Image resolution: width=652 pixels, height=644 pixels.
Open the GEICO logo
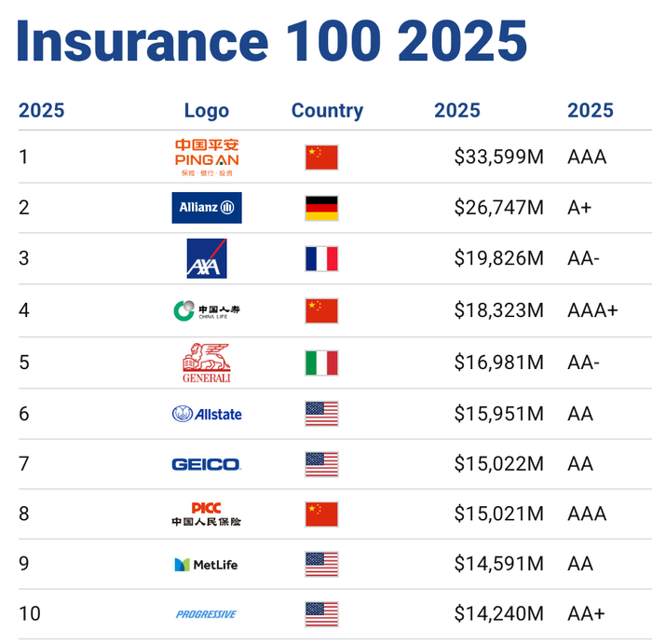click(x=206, y=464)
